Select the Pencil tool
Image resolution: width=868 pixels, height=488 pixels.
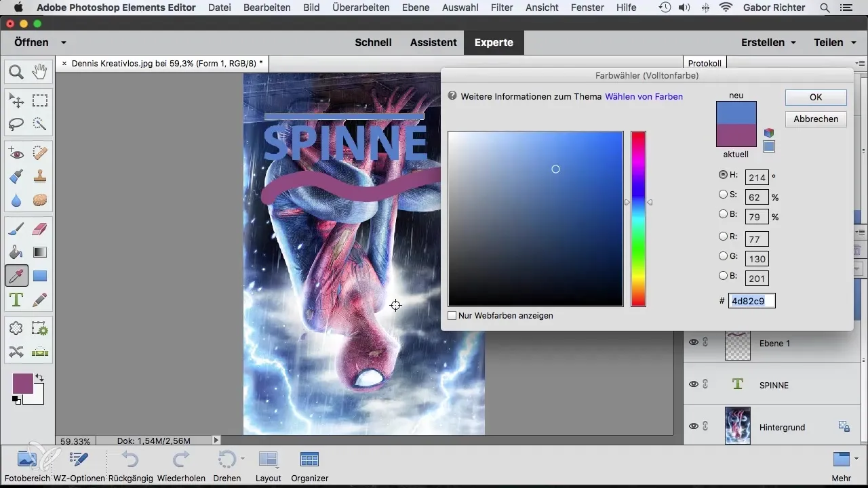[40, 299]
